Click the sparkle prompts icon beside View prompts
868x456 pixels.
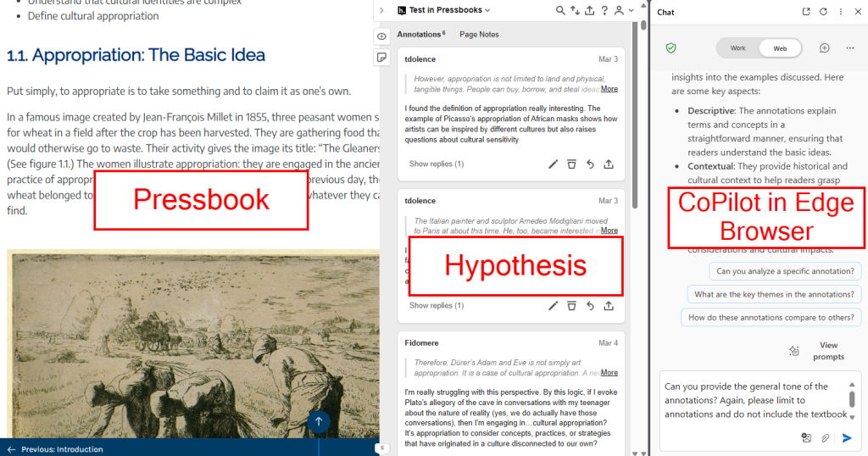coord(794,351)
